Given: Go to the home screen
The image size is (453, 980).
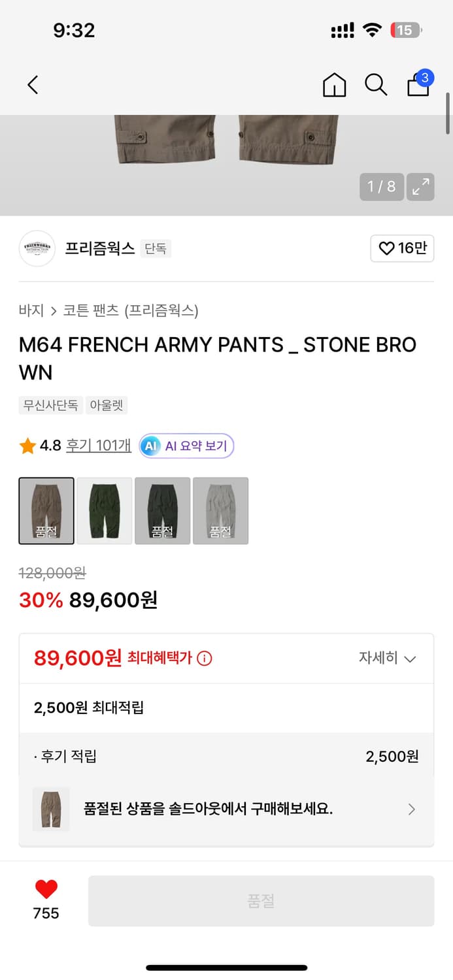Looking at the screenshot, I should click(x=334, y=85).
